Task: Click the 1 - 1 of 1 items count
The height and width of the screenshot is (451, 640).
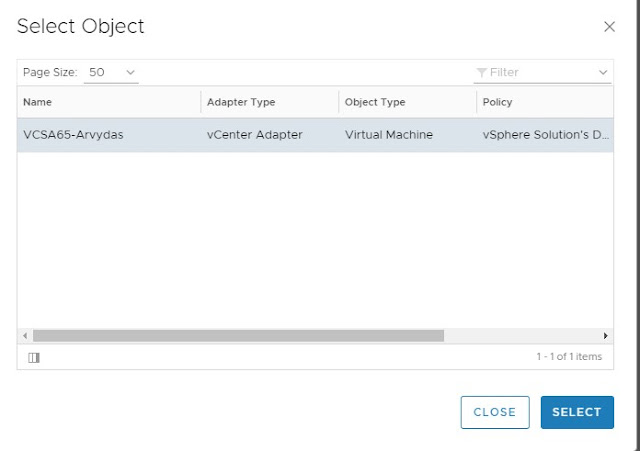Action: pos(569,357)
